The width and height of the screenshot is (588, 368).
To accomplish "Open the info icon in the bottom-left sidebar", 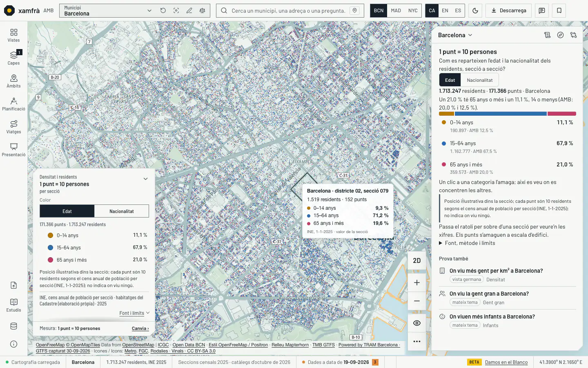I will [13, 344].
